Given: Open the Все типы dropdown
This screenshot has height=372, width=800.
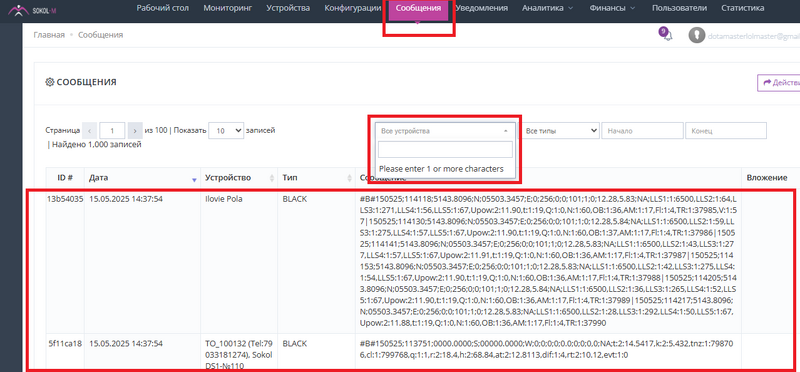Looking at the screenshot, I should [x=560, y=131].
